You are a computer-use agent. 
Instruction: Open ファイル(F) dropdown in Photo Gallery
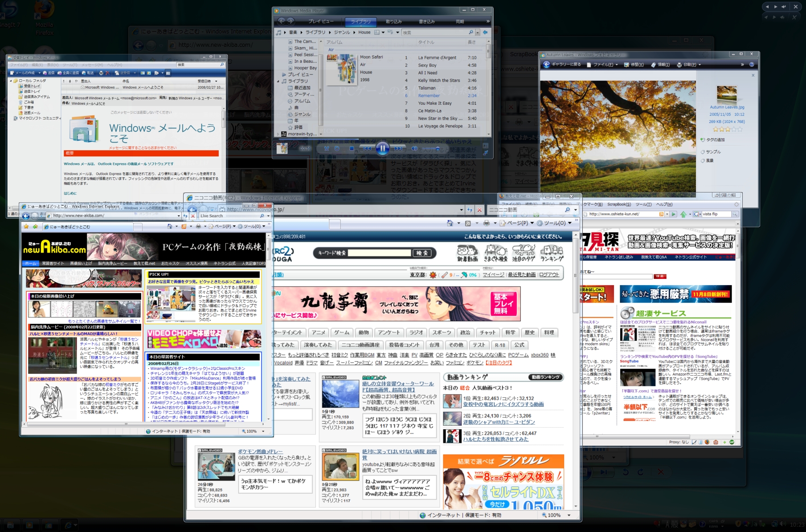click(x=617, y=65)
